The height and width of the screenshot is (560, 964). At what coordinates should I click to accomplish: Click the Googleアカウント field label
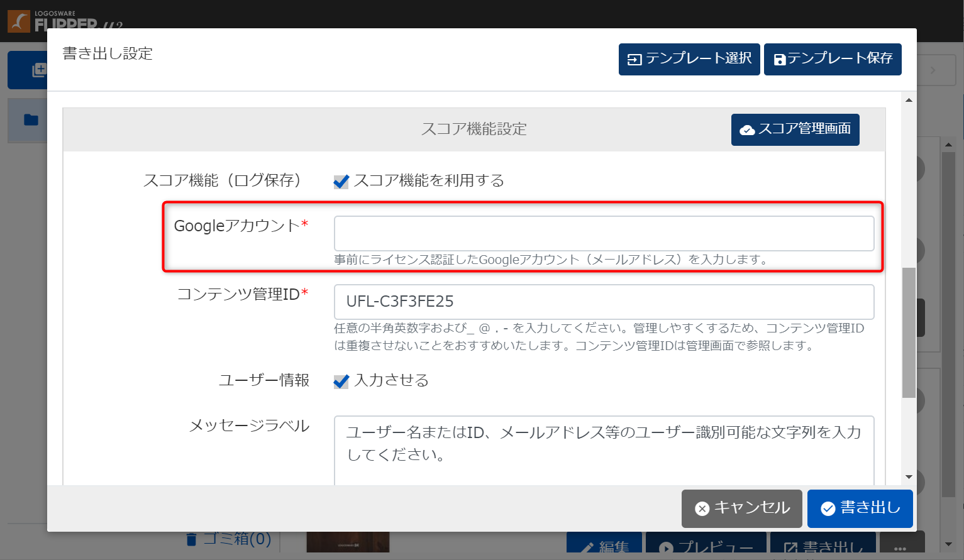(x=241, y=226)
